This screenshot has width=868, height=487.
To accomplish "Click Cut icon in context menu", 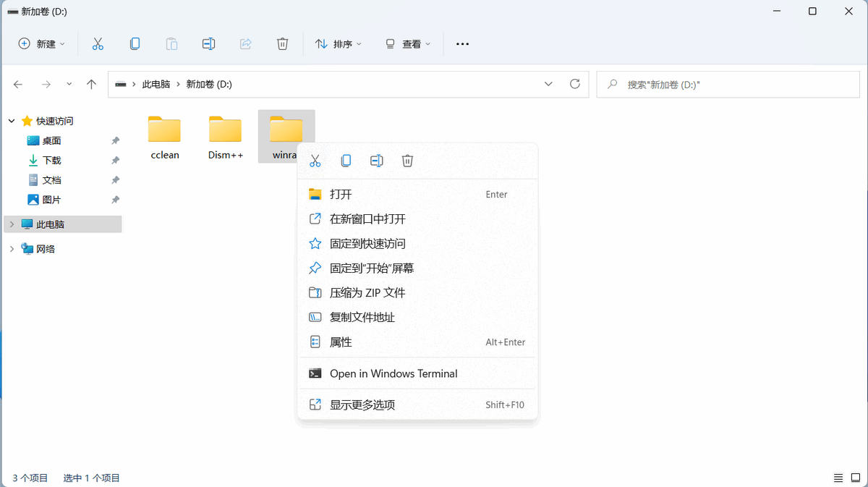I will [315, 161].
